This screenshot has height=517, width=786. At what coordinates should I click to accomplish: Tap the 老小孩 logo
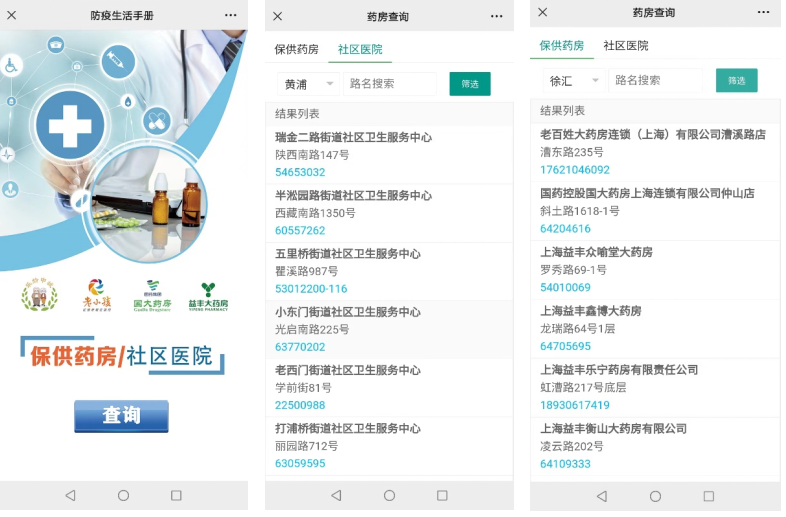pyautogui.click(x=97, y=296)
